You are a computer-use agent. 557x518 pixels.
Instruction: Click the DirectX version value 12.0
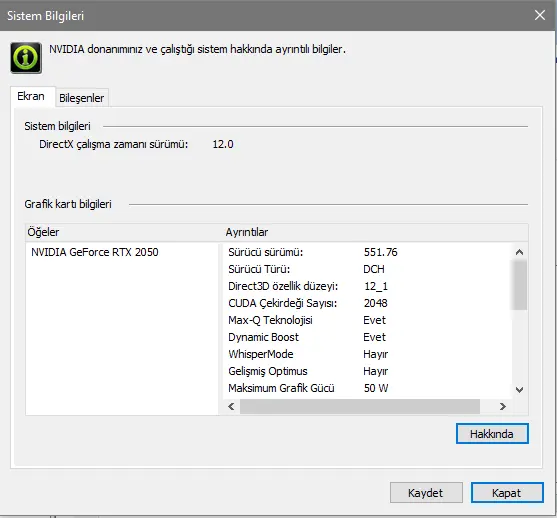[223, 144]
